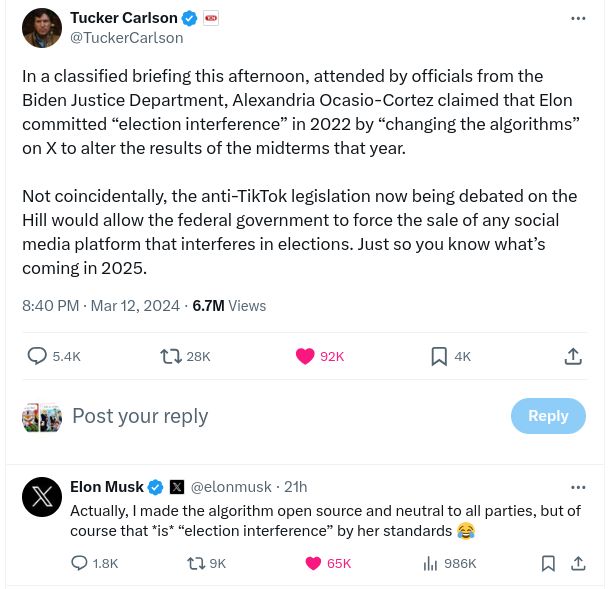Image resolution: width=610 pixels, height=589 pixels.
Task: Repost Elon Musk's reply
Action: pos(196,563)
